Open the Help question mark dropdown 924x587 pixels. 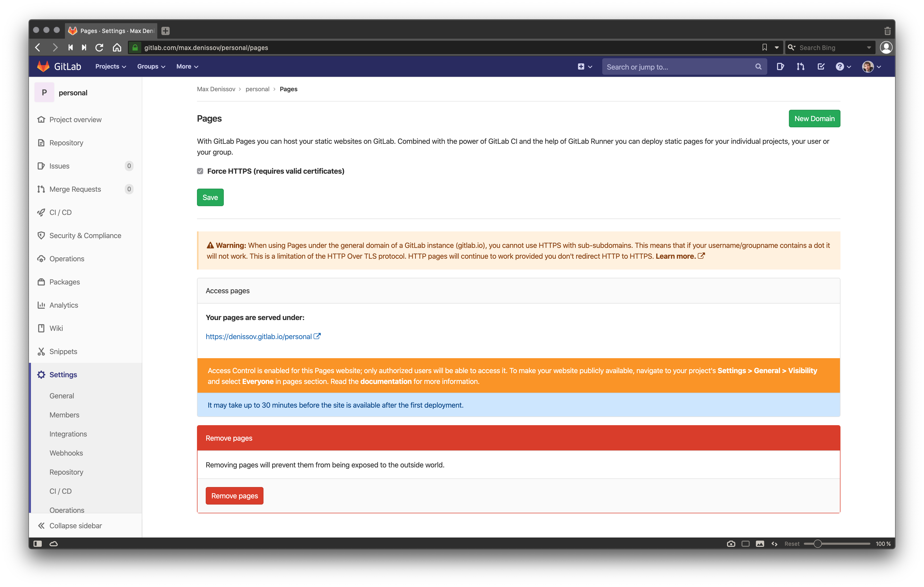pyautogui.click(x=843, y=67)
